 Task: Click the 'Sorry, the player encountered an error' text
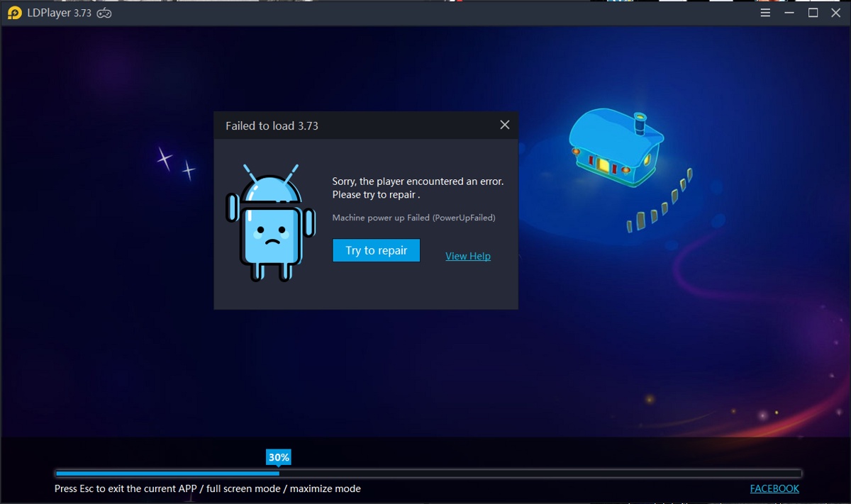tap(418, 188)
